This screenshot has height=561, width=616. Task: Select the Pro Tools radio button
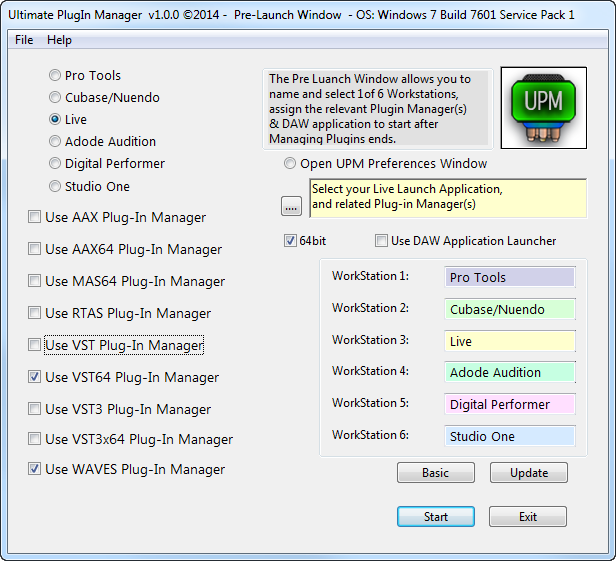click(x=55, y=75)
